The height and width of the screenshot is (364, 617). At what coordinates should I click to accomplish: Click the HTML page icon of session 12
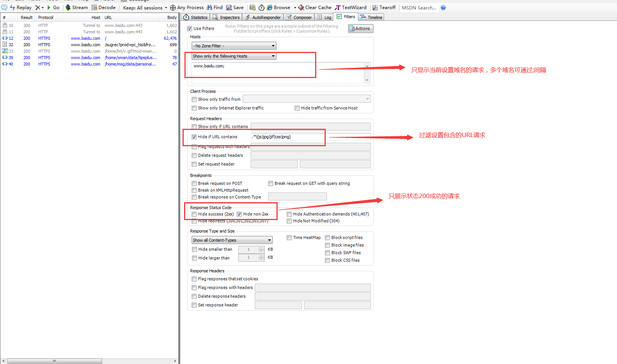point(5,38)
